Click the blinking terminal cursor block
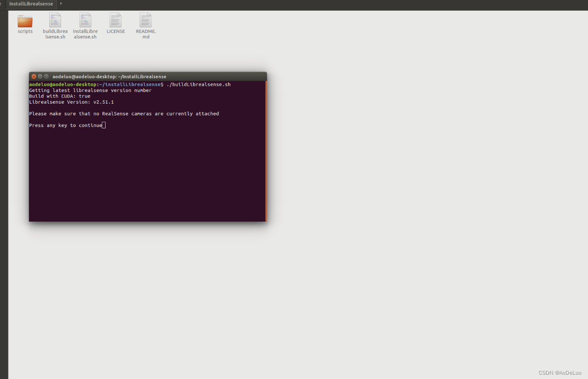588x379 pixels. 103,125
